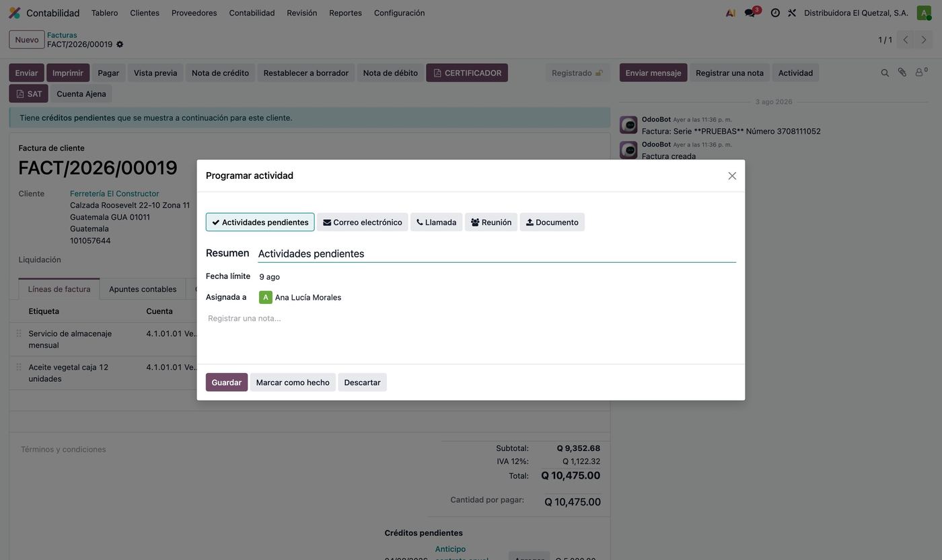
Task: Open Vista previa of the invoice
Action: click(155, 73)
